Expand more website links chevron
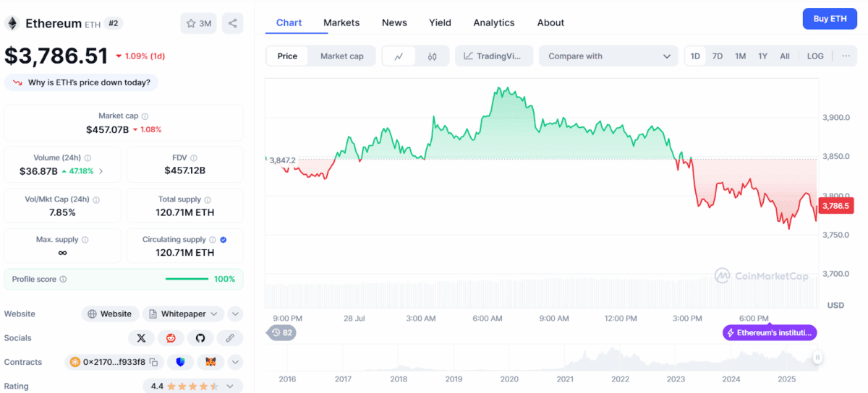The image size is (868, 393). [x=235, y=314]
